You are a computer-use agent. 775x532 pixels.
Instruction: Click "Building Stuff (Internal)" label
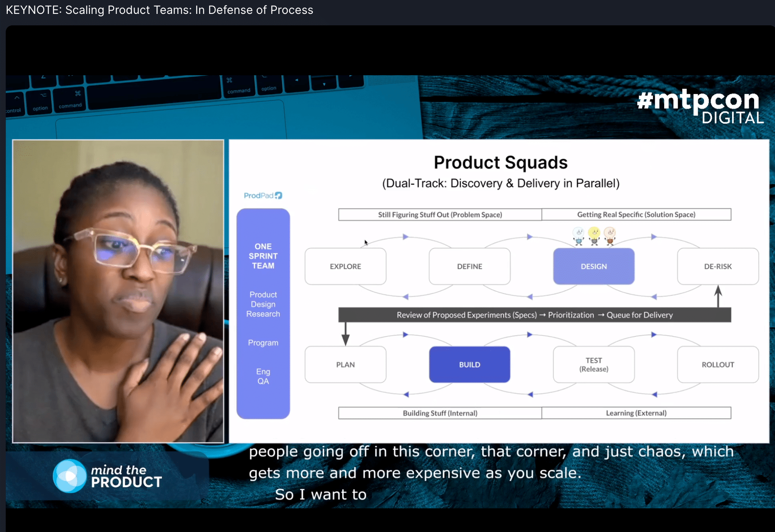tap(440, 413)
